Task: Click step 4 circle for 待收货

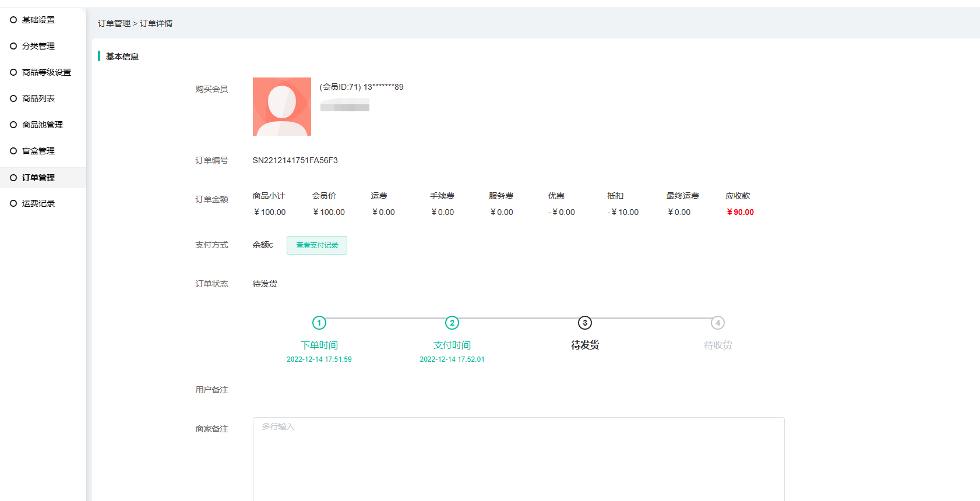Action: tap(718, 323)
